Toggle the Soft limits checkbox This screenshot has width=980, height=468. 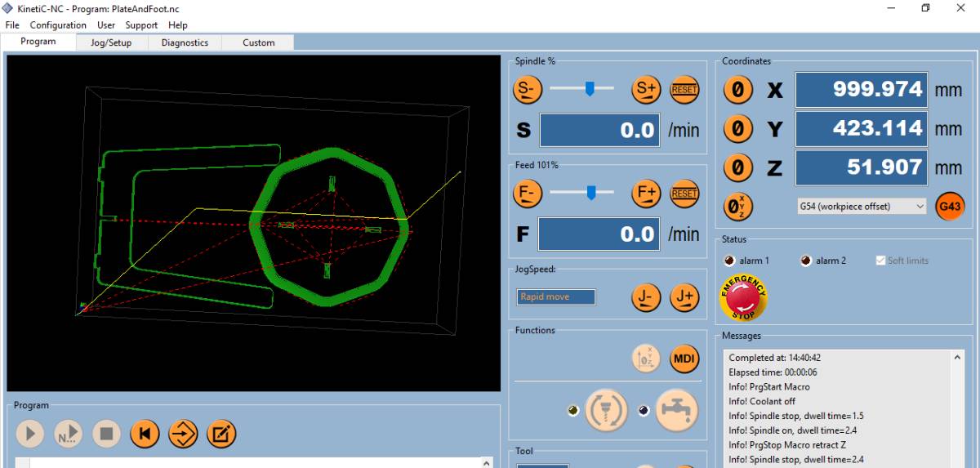[880, 261]
